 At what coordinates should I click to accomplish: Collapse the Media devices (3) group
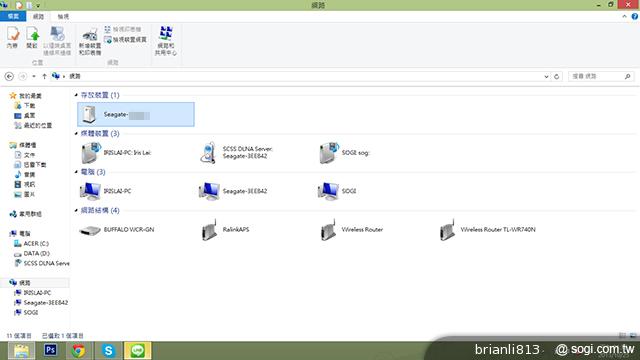point(76,133)
